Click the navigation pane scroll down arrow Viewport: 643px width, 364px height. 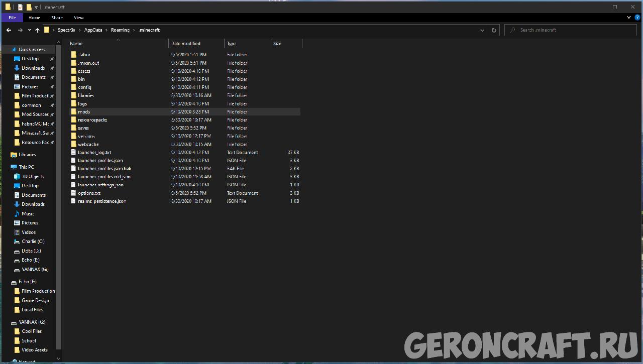[59, 359]
